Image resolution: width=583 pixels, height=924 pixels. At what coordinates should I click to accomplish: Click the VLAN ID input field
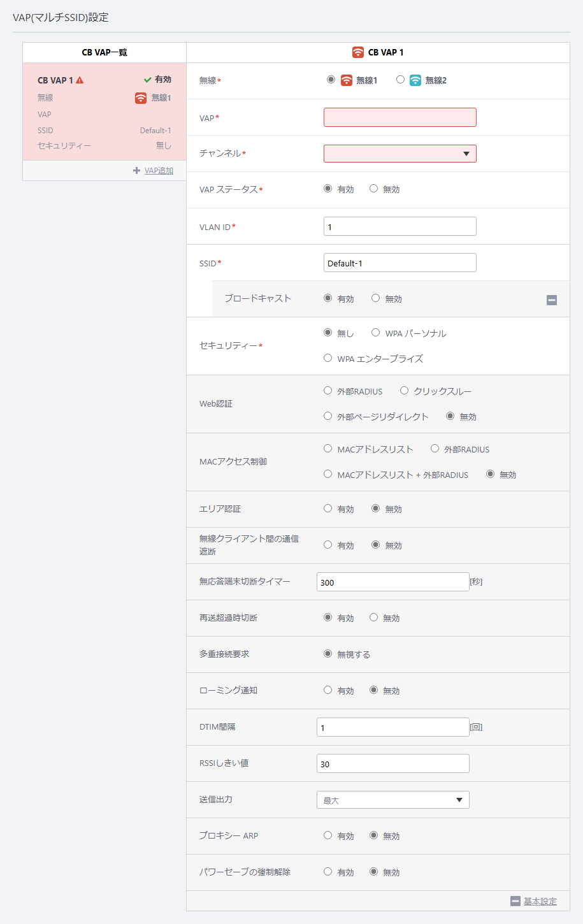click(x=400, y=226)
